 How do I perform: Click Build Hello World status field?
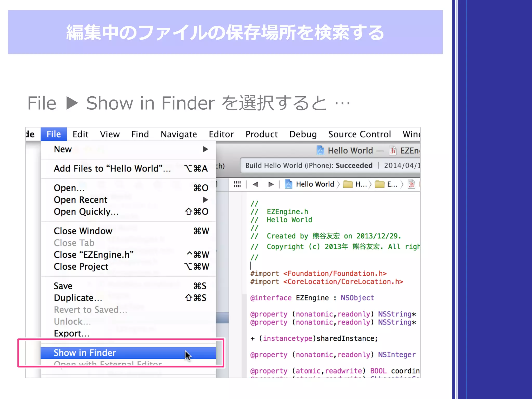[x=330, y=165]
